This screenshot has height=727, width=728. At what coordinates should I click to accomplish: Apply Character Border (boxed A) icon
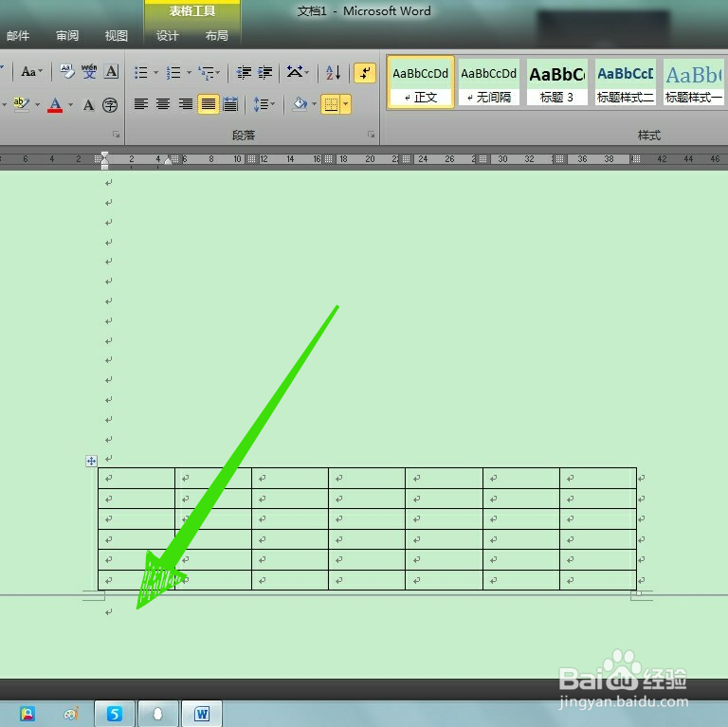(x=111, y=71)
